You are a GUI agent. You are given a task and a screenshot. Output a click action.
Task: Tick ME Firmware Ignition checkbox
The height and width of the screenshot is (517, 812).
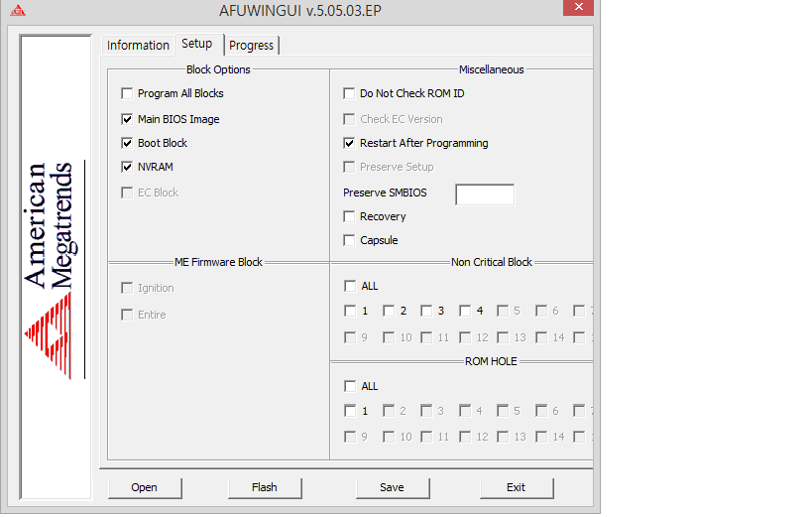(x=127, y=289)
